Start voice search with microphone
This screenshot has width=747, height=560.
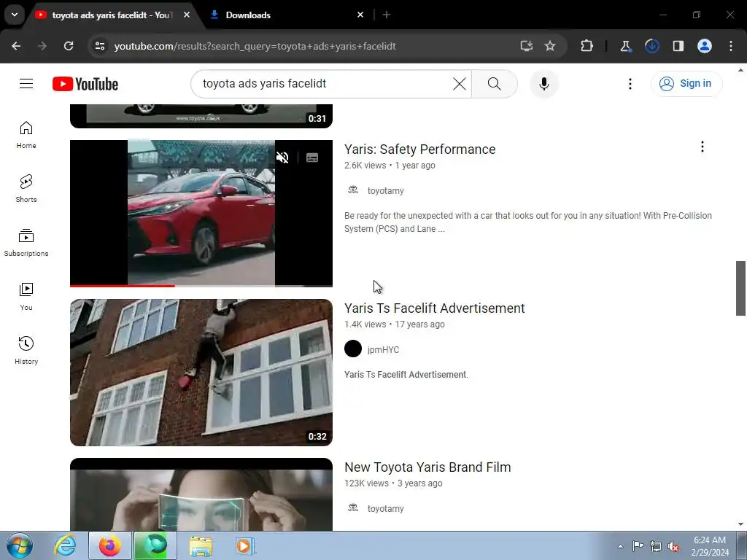(x=544, y=84)
